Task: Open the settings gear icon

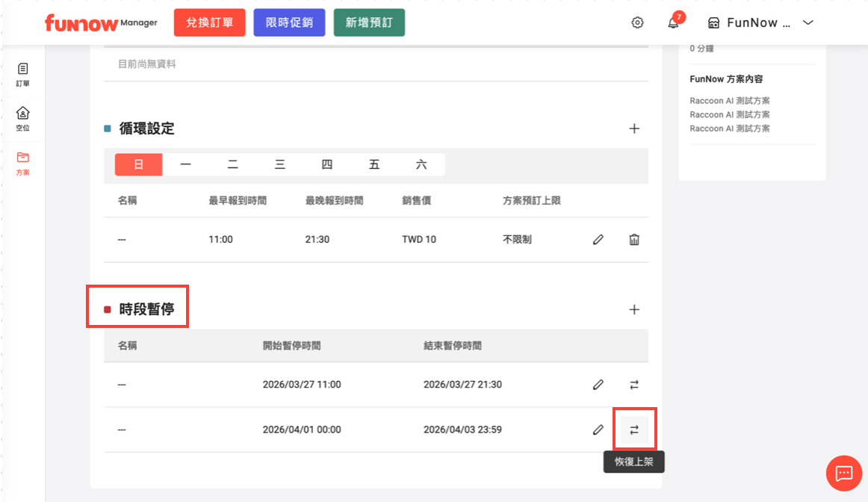Action: point(637,23)
